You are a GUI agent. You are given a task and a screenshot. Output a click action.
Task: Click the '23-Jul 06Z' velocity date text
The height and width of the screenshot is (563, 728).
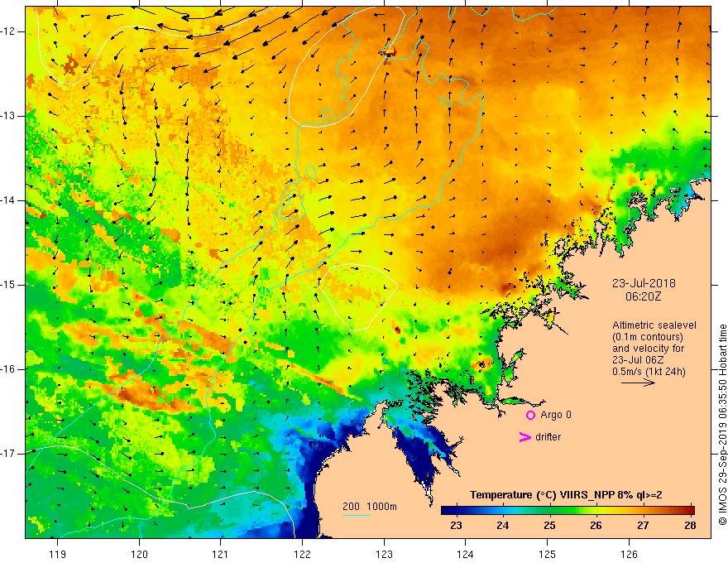638,360
